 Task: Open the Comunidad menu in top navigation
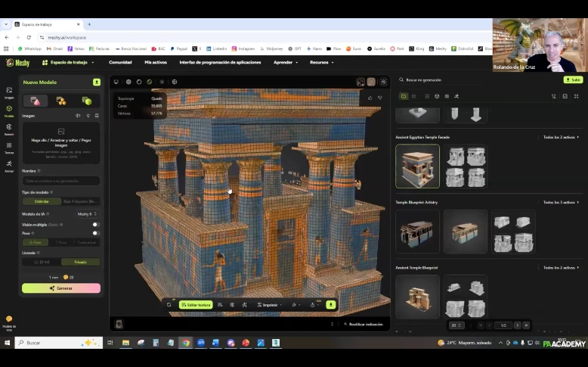(120, 62)
